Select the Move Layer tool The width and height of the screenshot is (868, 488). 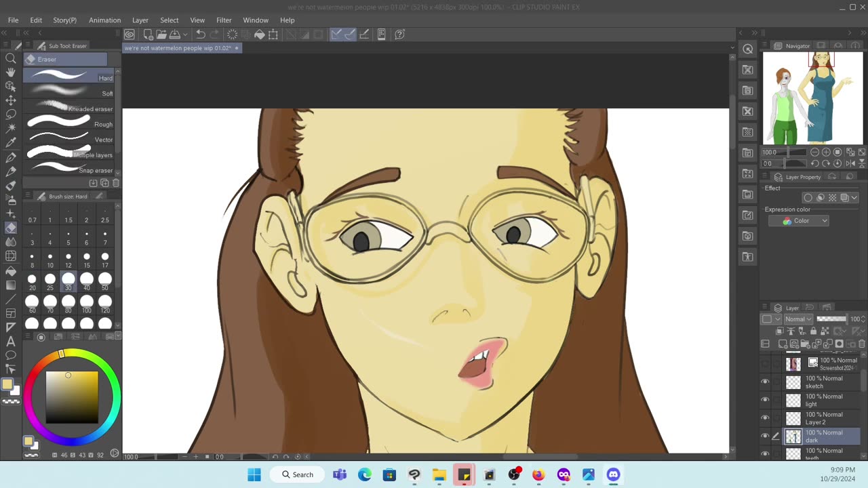pyautogui.click(x=11, y=100)
